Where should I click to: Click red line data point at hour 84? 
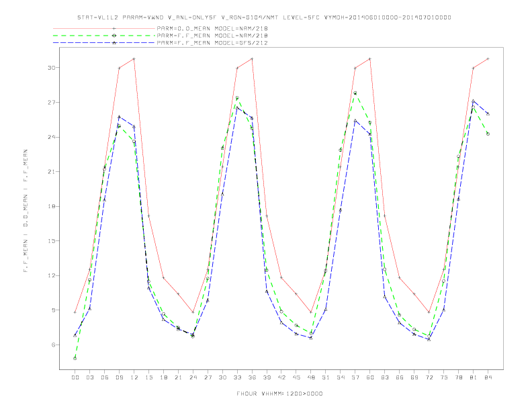488,58
